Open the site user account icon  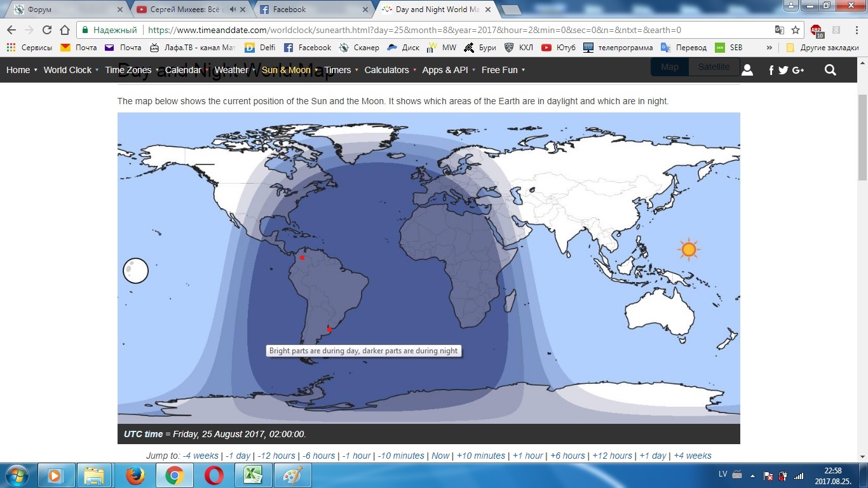[747, 70]
